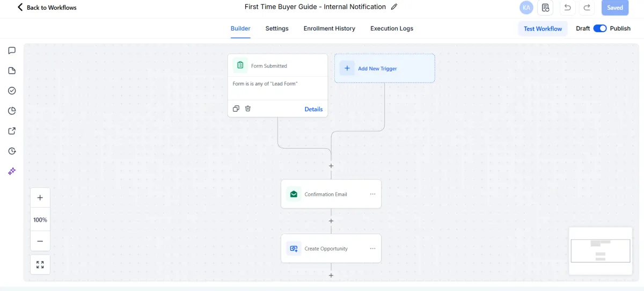Toggle the Draft/Publish switch
644x291 pixels.
(599, 28)
